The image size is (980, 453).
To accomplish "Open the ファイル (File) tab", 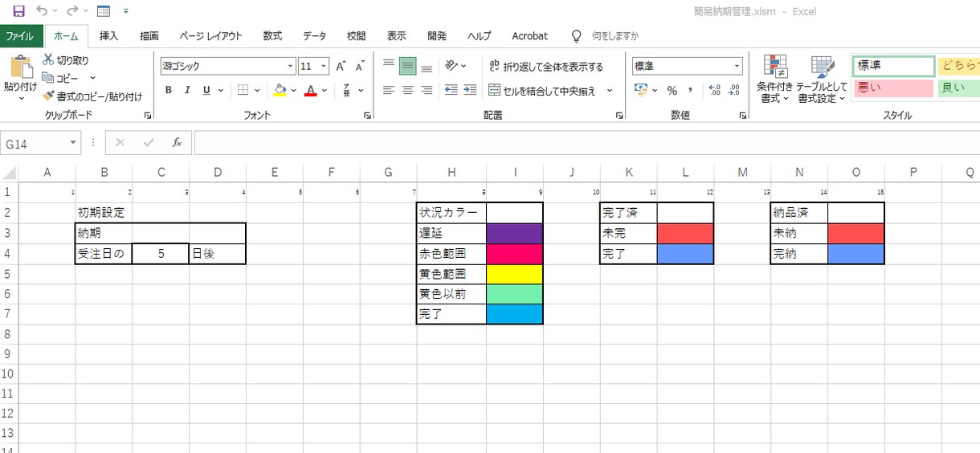I will coord(21,36).
